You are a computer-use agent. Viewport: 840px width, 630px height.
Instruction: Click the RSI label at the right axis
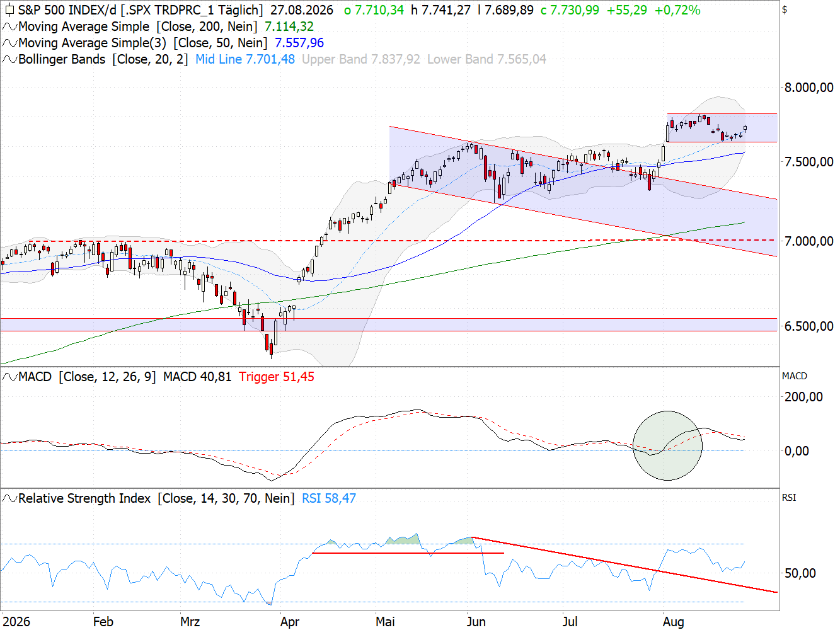tap(789, 498)
